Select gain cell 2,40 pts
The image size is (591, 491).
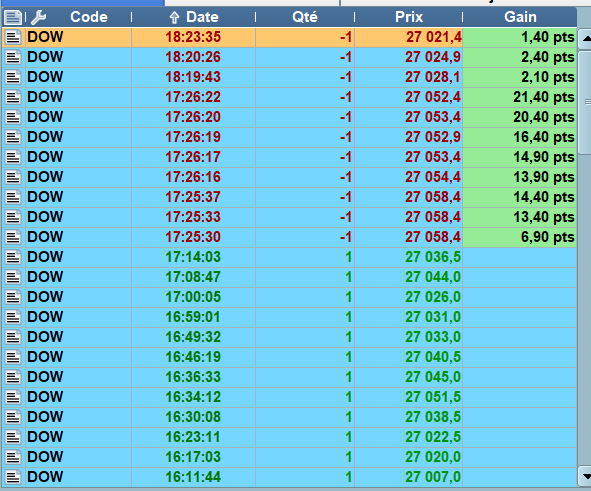coord(519,57)
